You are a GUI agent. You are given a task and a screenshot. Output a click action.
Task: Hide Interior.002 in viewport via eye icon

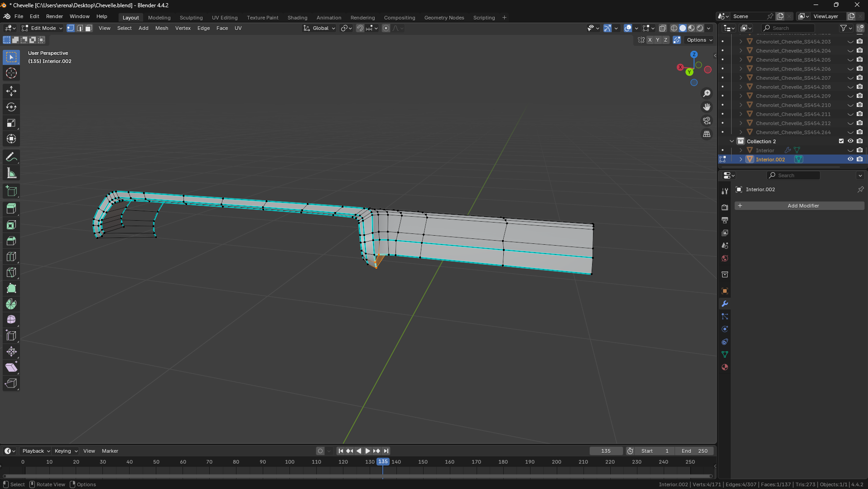(850, 159)
